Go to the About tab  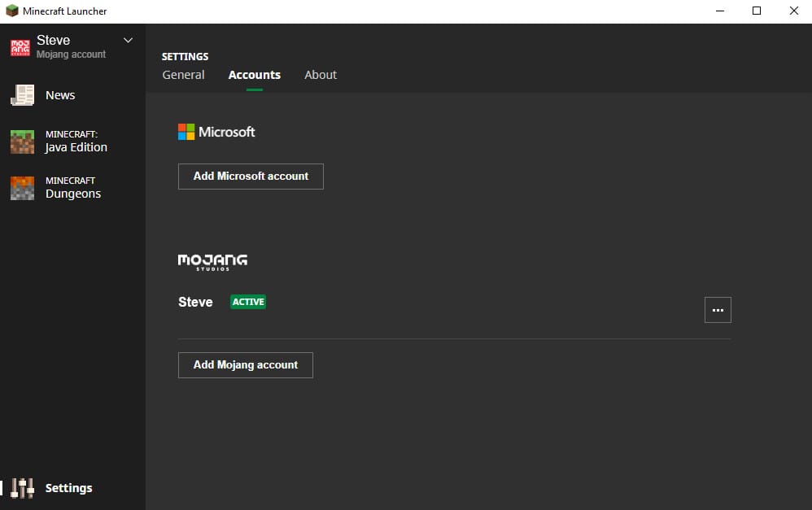click(x=321, y=75)
